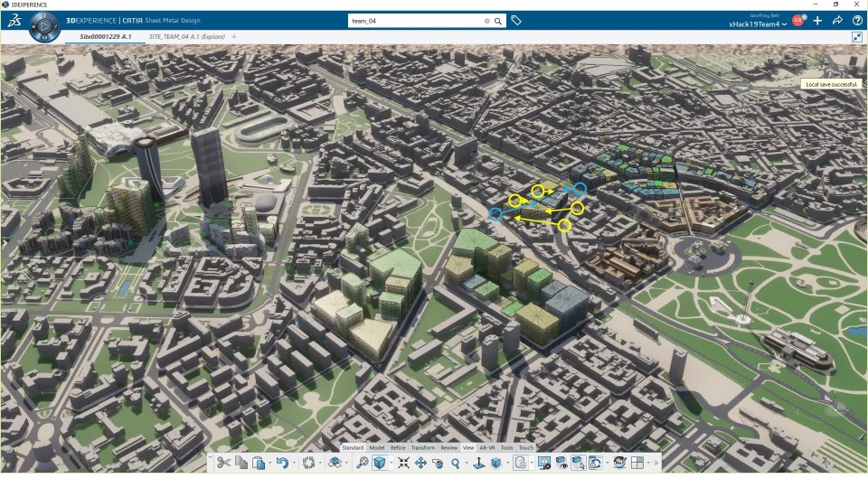Click the search magnifier button
This screenshot has height=488, width=868.
(498, 20)
